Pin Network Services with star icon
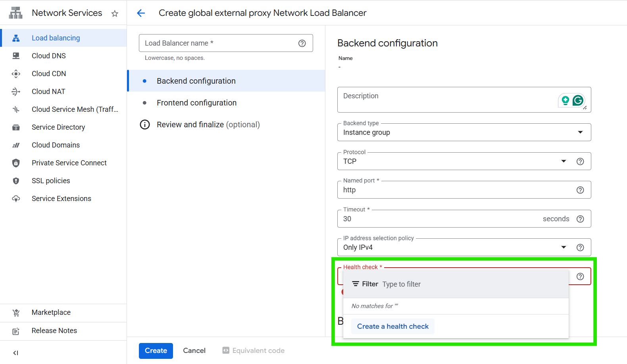627x364 pixels. click(115, 13)
